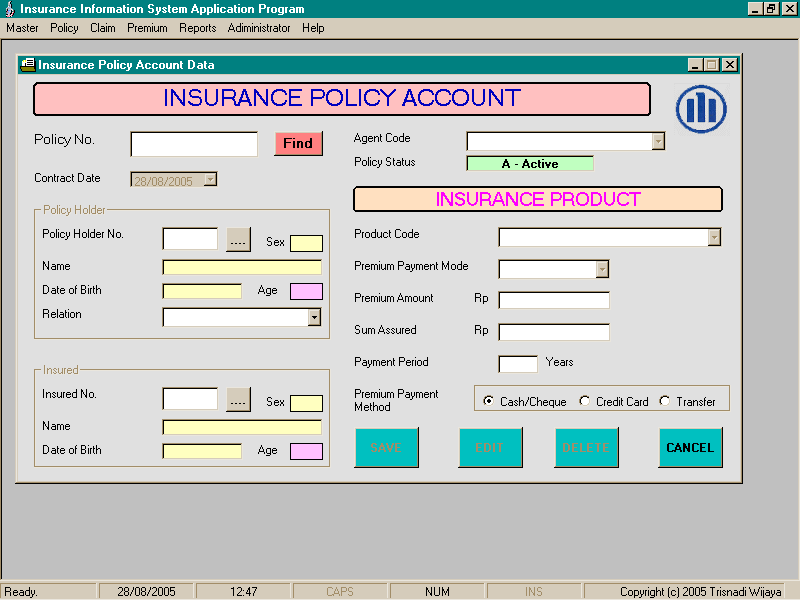
Task: Expand the Premium Payment Mode dropdown
Action: (x=602, y=268)
